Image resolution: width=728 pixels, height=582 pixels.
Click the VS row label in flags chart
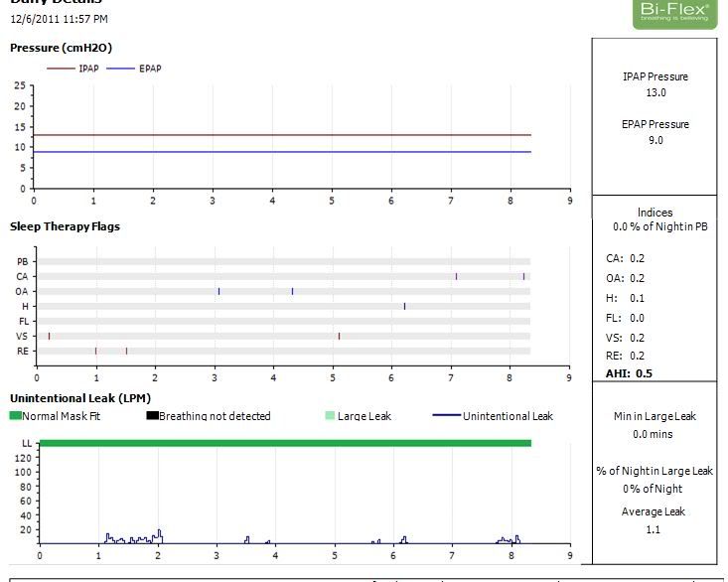(x=22, y=336)
